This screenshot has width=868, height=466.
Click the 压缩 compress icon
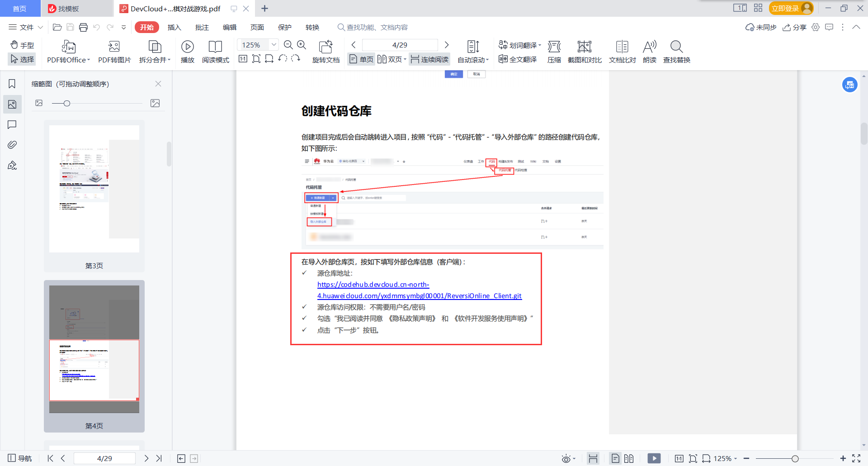click(554, 51)
